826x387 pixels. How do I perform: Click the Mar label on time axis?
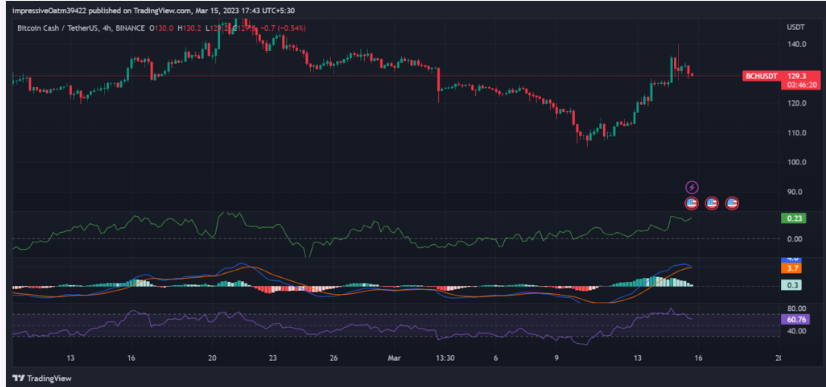coord(394,358)
